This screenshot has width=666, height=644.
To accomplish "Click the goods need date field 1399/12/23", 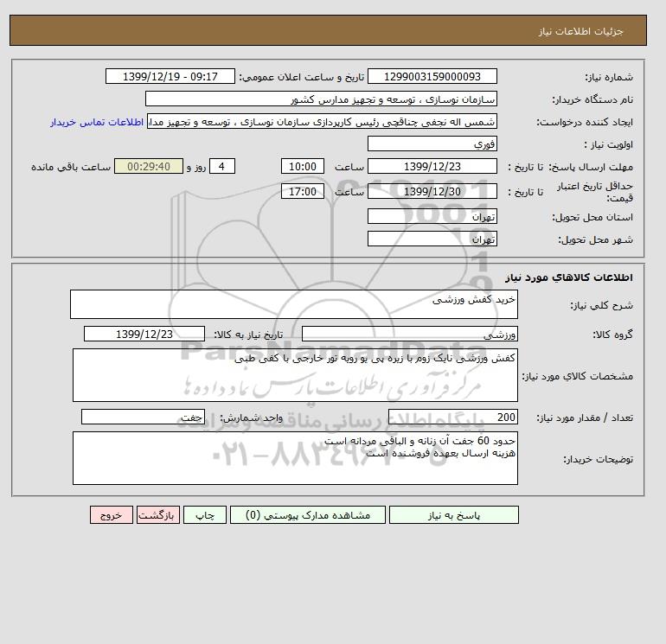I will pyautogui.click(x=144, y=334).
